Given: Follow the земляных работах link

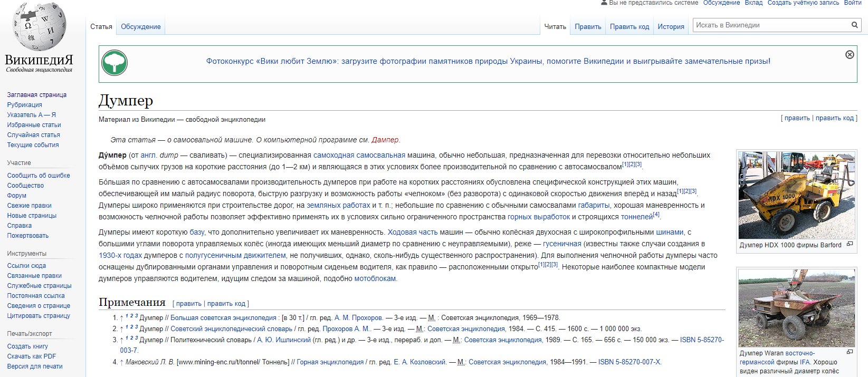Looking at the screenshot, I should click(338, 205).
